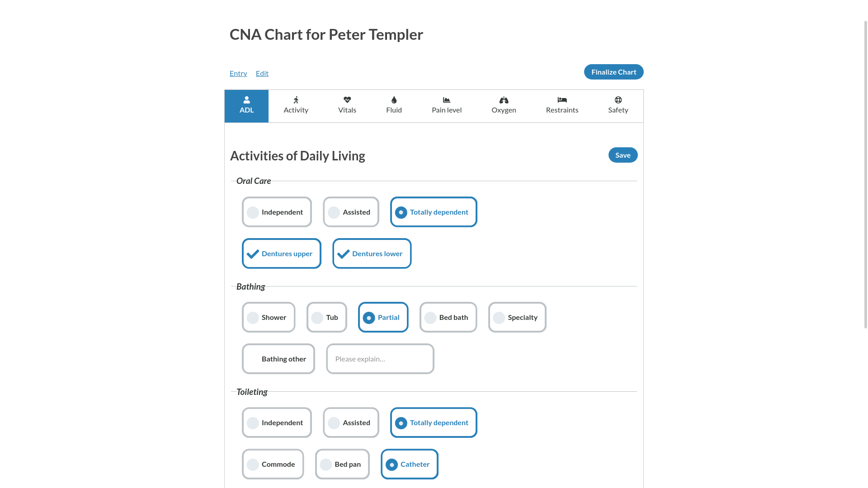Viewport: 868px width, 488px height.
Task: Open the Activity walking figure icon
Action: coord(296,100)
